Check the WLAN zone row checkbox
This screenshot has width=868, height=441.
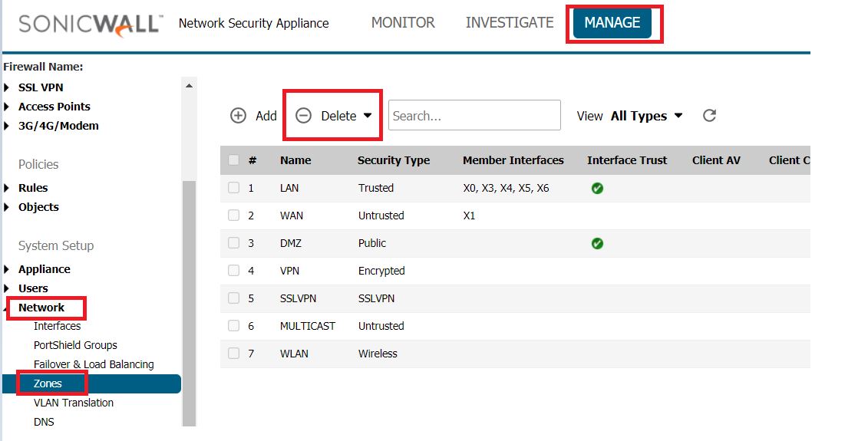coord(233,353)
